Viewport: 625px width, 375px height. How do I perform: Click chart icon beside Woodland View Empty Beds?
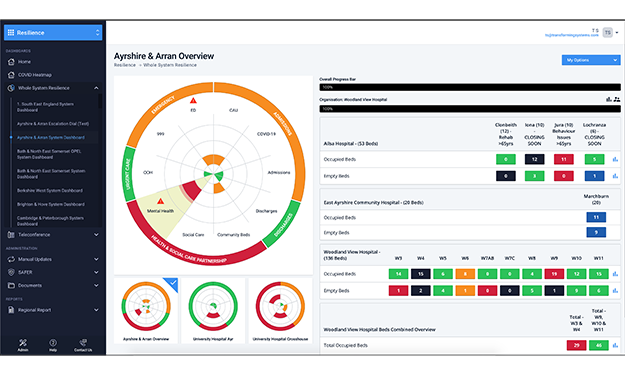tap(615, 291)
